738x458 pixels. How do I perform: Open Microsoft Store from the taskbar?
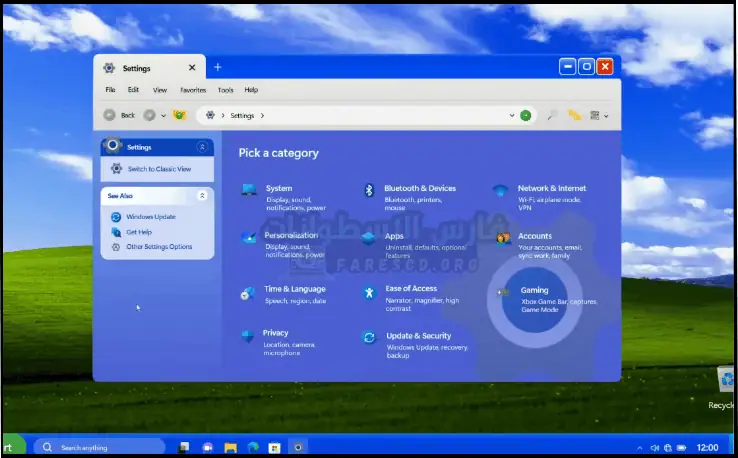click(275, 448)
